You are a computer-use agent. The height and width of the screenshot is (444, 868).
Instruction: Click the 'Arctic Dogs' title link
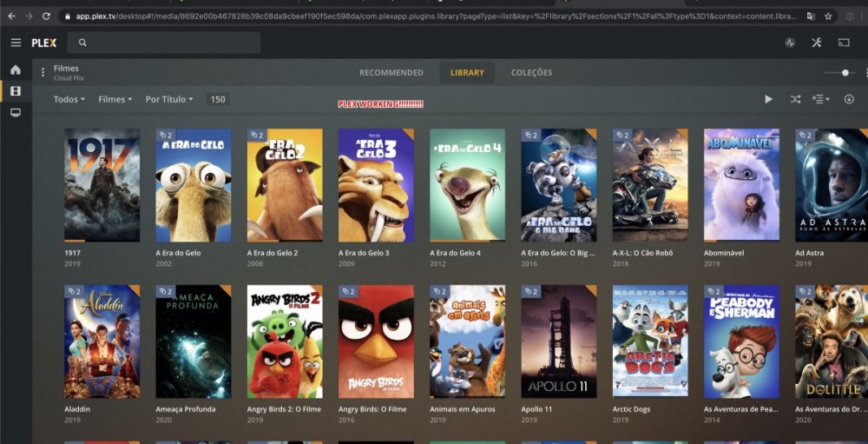631,409
